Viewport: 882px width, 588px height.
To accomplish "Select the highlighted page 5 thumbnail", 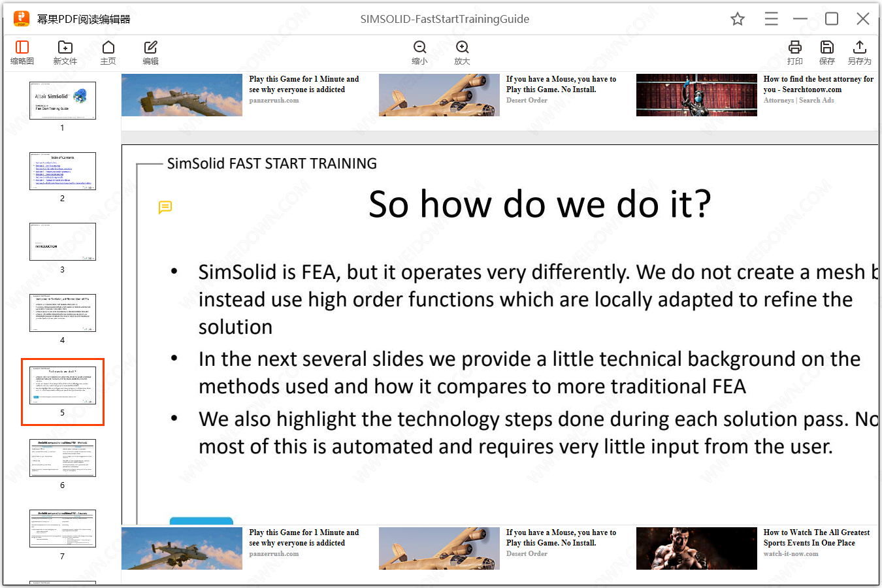I will (x=63, y=391).
